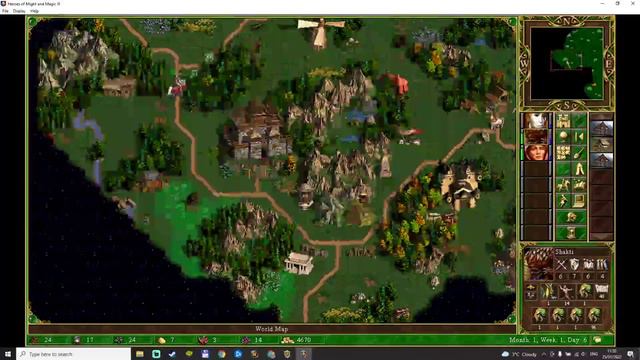Click the white temple building on map

pos(299,263)
